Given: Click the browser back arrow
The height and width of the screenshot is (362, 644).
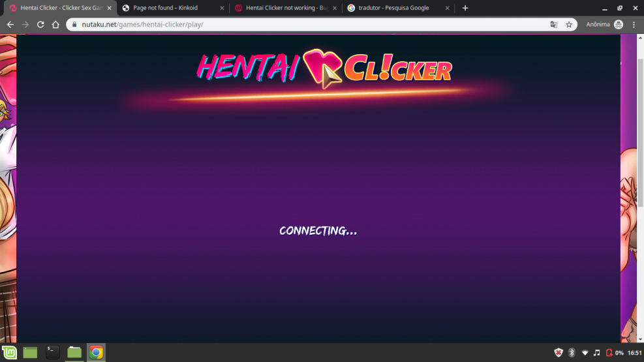Looking at the screenshot, I should pos(10,25).
